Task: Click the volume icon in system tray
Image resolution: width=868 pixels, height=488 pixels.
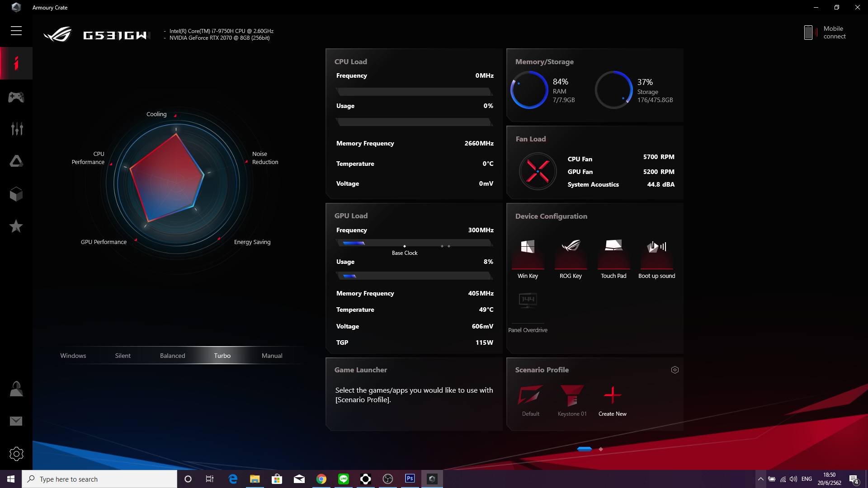Action: [793, 479]
